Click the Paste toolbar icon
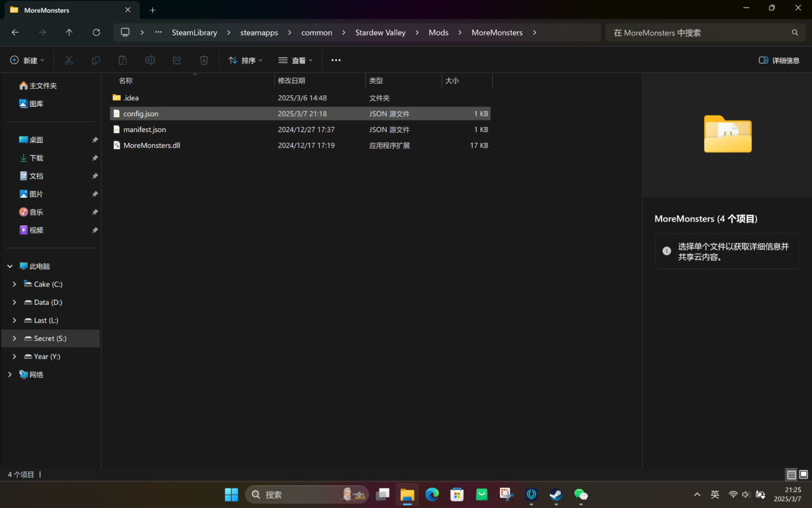 point(123,60)
